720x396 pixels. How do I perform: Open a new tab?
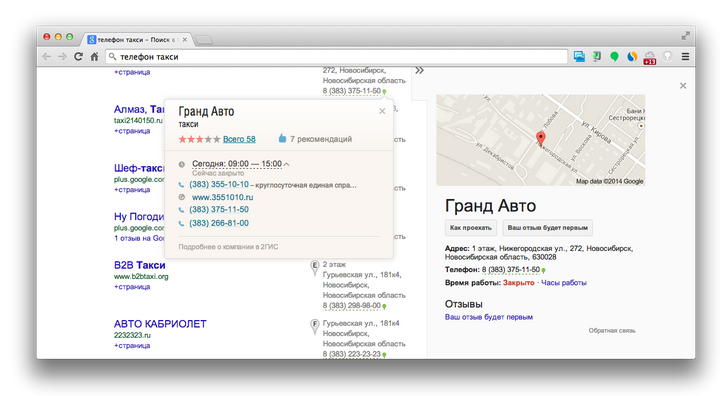(x=203, y=40)
